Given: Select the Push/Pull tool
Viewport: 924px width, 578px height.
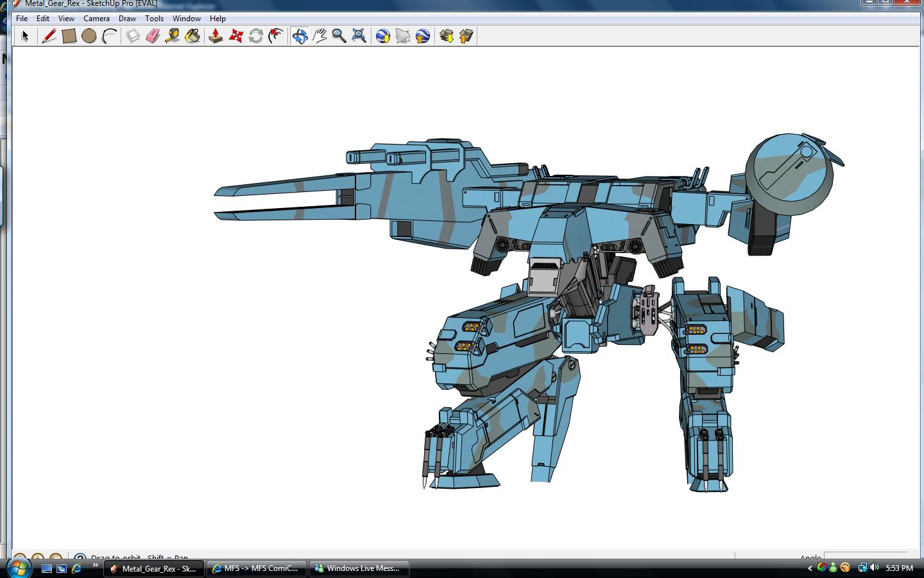Looking at the screenshot, I should tap(216, 36).
